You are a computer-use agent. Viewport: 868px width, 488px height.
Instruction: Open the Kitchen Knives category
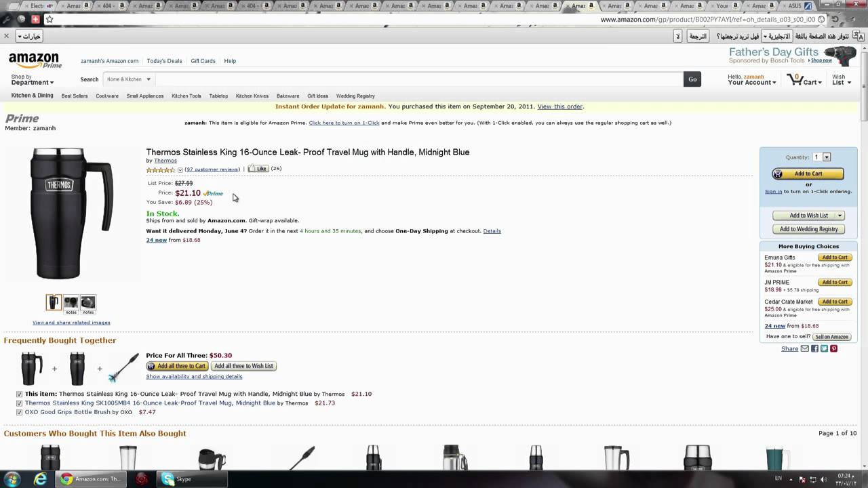(252, 96)
